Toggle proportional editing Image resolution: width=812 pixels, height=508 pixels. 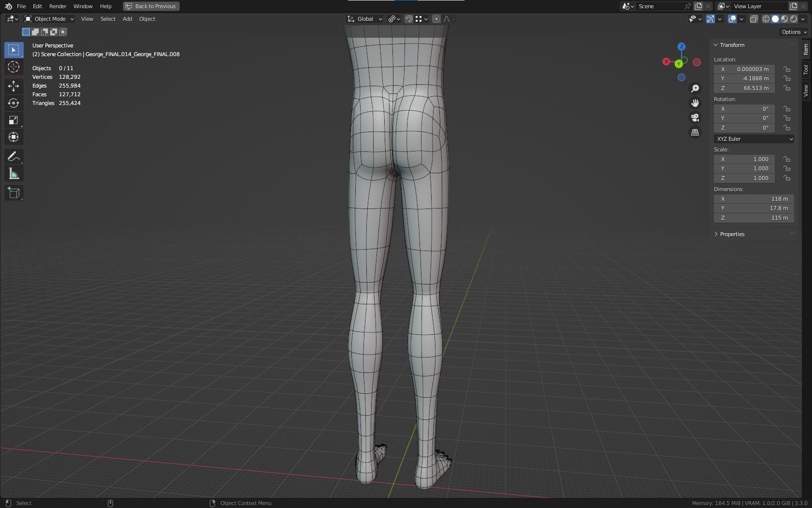(x=436, y=19)
